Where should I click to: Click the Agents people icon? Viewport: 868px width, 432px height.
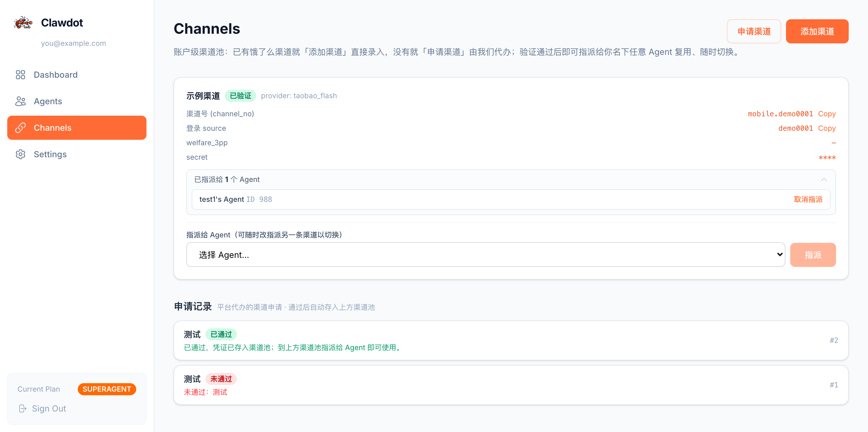(20, 101)
